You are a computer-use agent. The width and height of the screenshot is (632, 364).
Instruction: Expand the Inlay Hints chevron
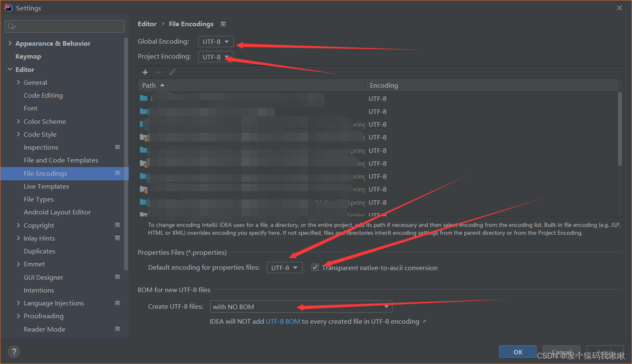pyautogui.click(x=18, y=238)
